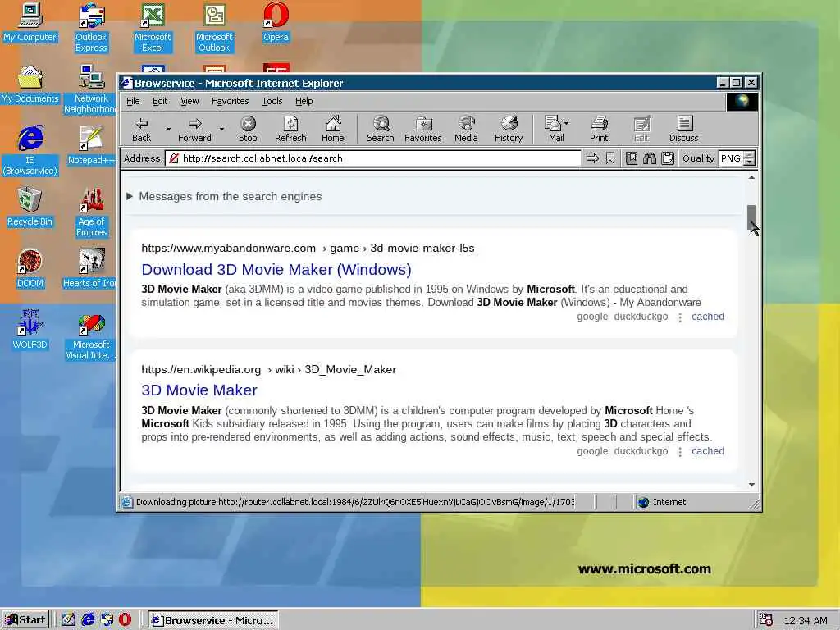This screenshot has width=840, height=630.
Task: Select the Notepad++ desktop icon
Action: pyautogui.click(x=91, y=146)
